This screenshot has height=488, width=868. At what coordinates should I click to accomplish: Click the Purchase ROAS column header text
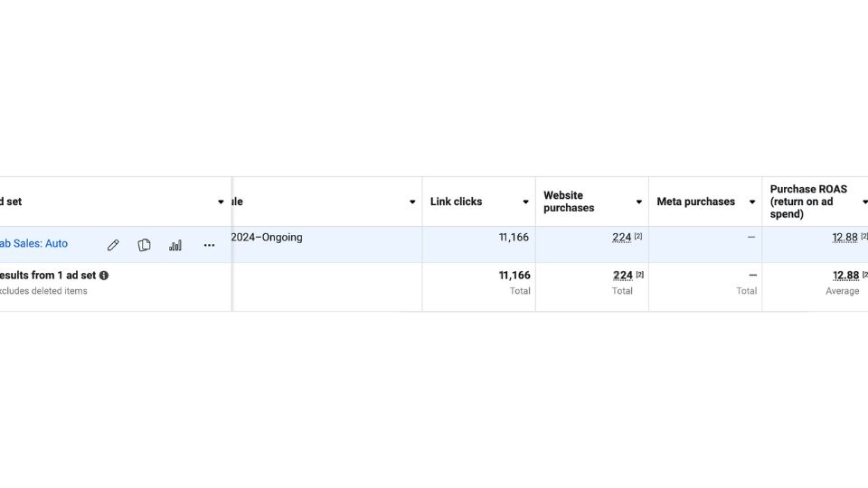point(808,202)
